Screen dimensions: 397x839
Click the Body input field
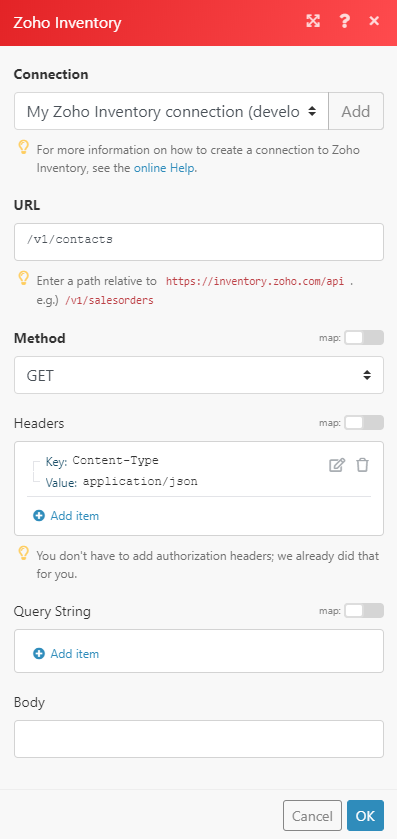tap(199, 739)
